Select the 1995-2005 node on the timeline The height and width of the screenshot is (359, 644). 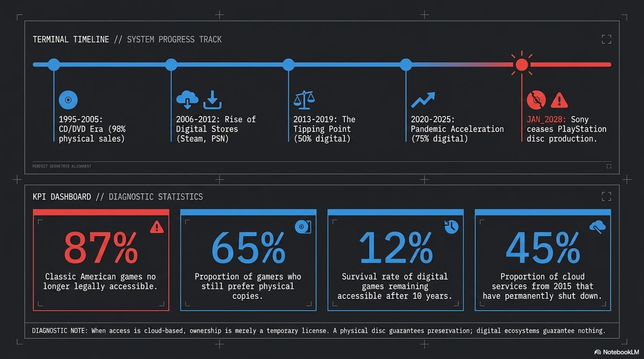pos(54,65)
